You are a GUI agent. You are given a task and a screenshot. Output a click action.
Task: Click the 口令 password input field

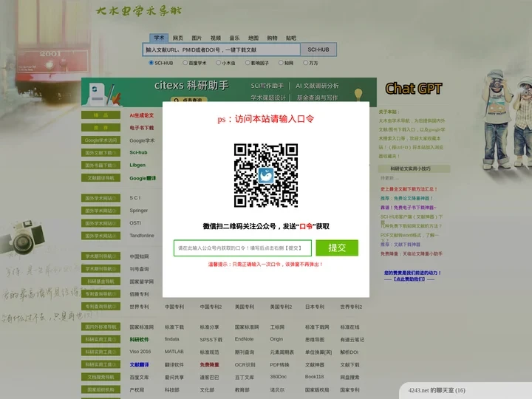(242, 248)
